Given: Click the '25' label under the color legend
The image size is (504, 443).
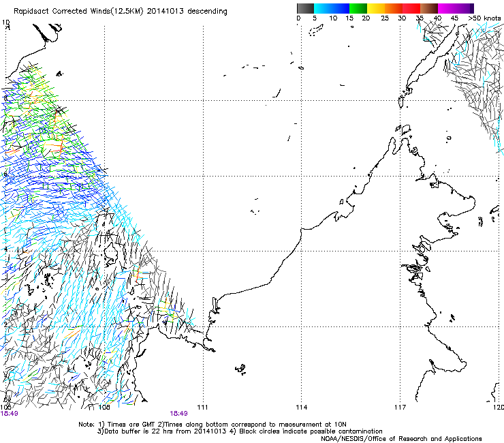Looking at the screenshot, I should [x=385, y=18].
